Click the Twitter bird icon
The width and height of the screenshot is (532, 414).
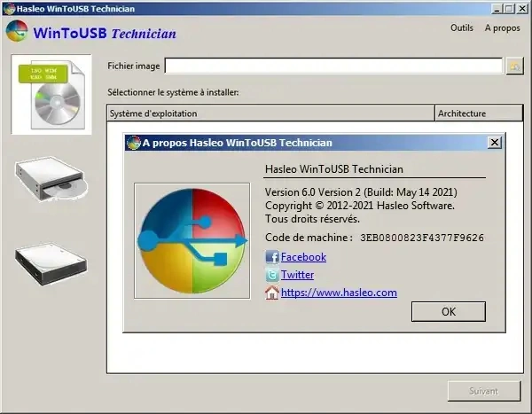tap(272, 275)
